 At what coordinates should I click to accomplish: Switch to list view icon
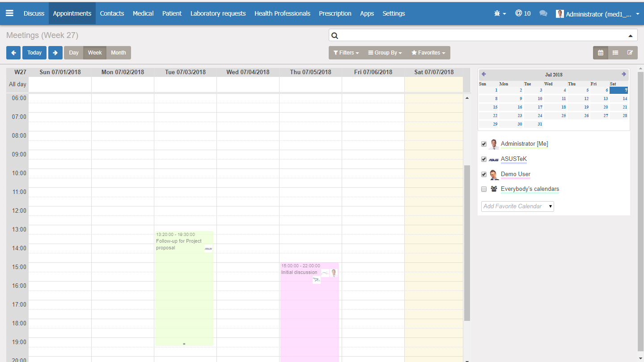(x=615, y=53)
